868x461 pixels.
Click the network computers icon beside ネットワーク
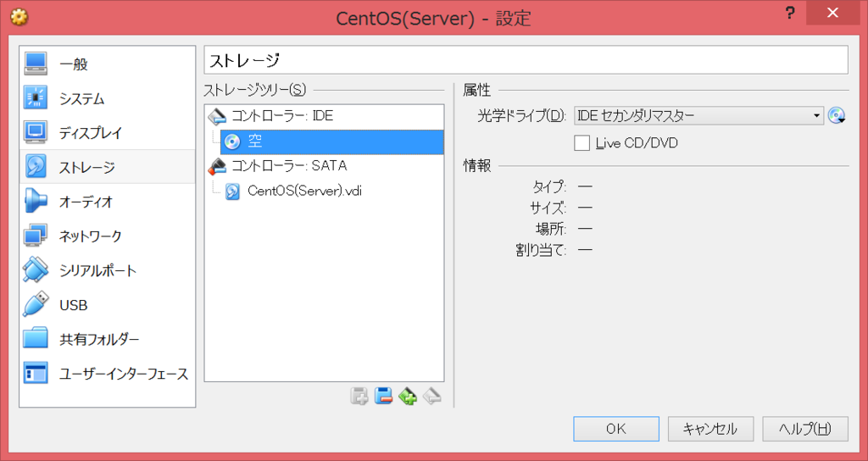pyautogui.click(x=36, y=236)
